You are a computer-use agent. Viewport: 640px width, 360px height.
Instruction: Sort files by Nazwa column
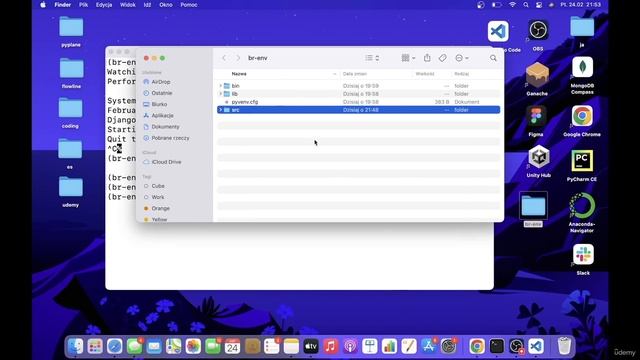point(239,74)
